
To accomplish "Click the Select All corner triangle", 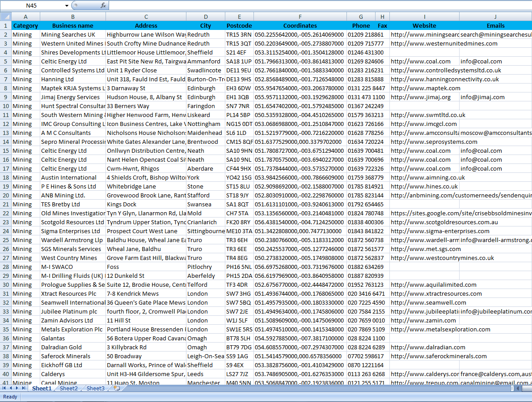I will coord(5,17).
